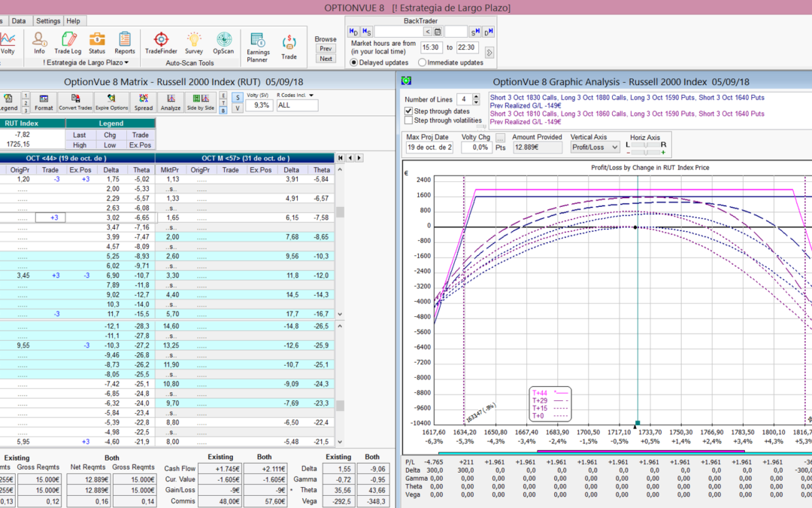
Task: Click the Volty Chg 0,0% field
Action: point(477,148)
